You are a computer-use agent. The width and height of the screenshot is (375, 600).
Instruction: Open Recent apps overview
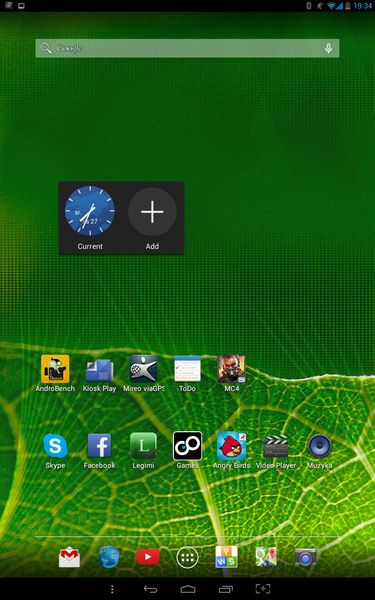pyautogui.click(x=225, y=589)
